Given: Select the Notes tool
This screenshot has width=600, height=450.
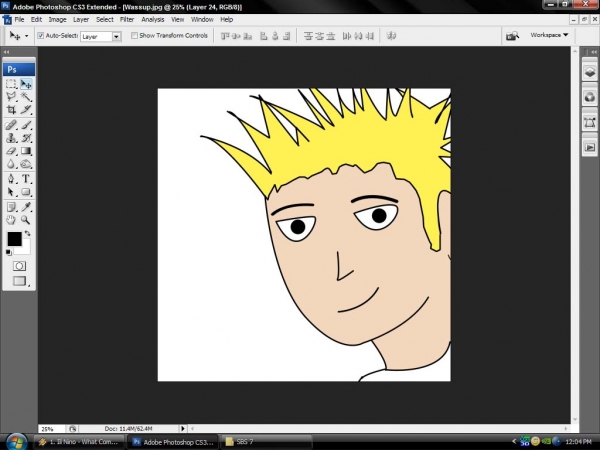Looking at the screenshot, I should (11, 207).
